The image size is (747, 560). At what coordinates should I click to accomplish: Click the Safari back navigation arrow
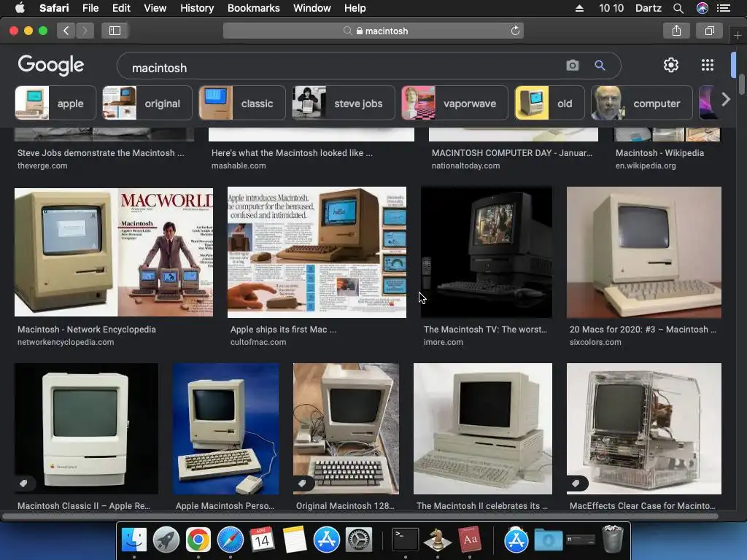point(66,31)
